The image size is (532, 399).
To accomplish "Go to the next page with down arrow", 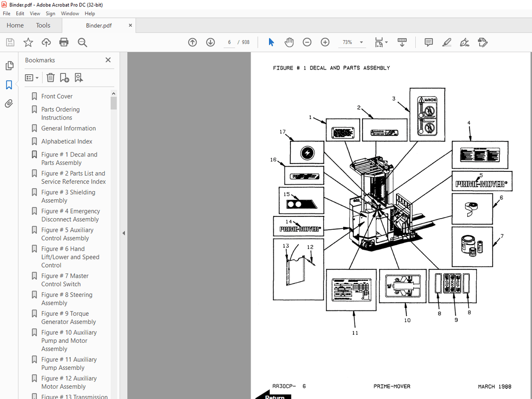I will coord(210,42).
